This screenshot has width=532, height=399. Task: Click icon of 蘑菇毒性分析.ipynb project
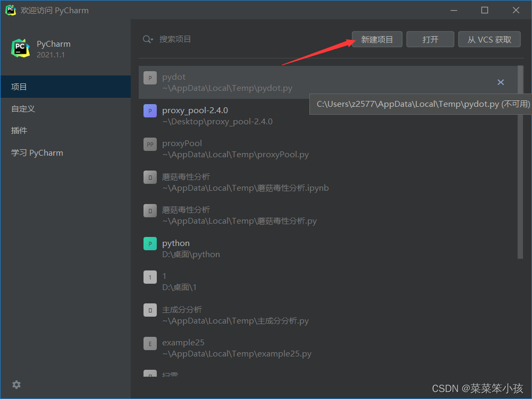tap(150, 177)
